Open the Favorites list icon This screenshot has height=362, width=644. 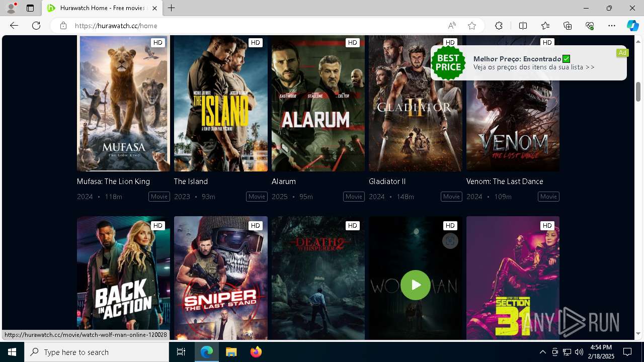tap(545, 26)
